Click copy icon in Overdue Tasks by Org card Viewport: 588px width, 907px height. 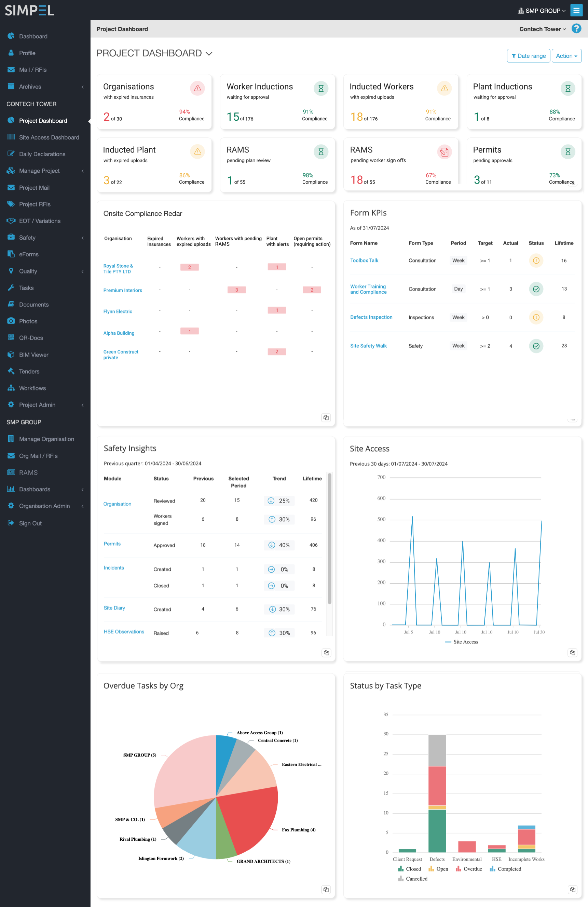(326, 889)
